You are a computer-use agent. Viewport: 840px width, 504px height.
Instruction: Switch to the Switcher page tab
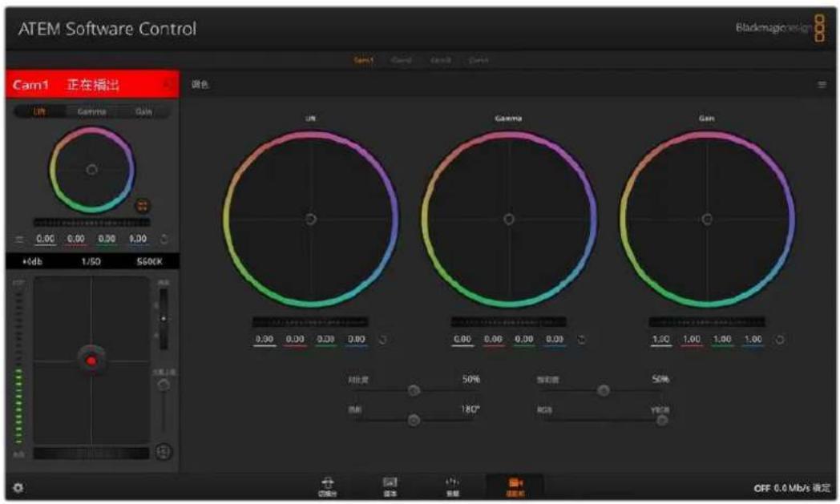pyautogui.click(x=327, y=486)
